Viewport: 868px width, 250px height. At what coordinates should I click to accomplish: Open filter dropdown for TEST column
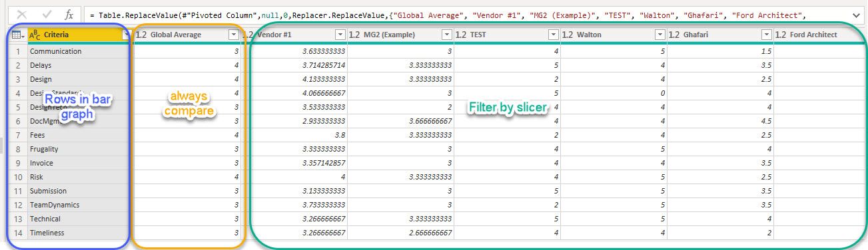click(x=553, y=35)
